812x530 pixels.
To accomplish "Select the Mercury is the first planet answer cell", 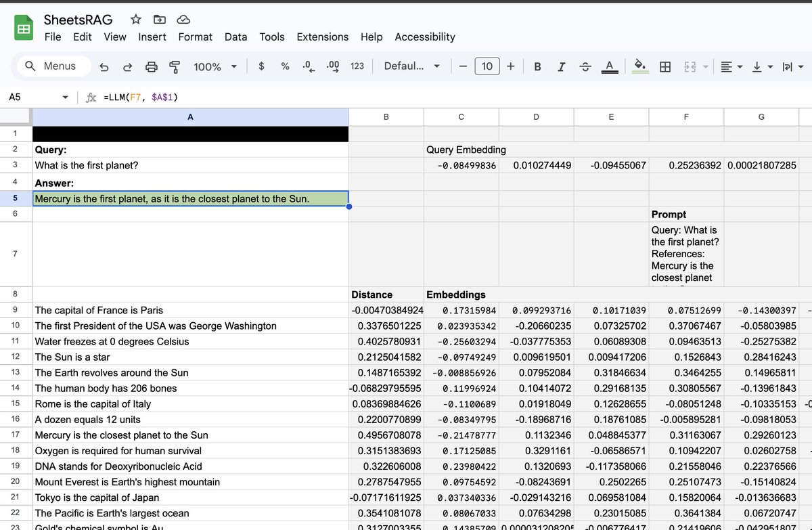I will coord(190,198).
